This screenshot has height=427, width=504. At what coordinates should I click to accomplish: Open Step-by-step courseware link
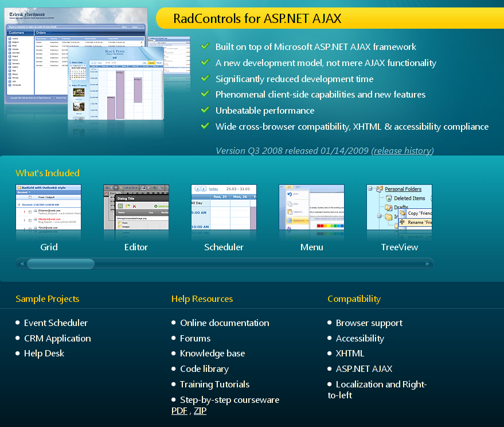point(229,399)
